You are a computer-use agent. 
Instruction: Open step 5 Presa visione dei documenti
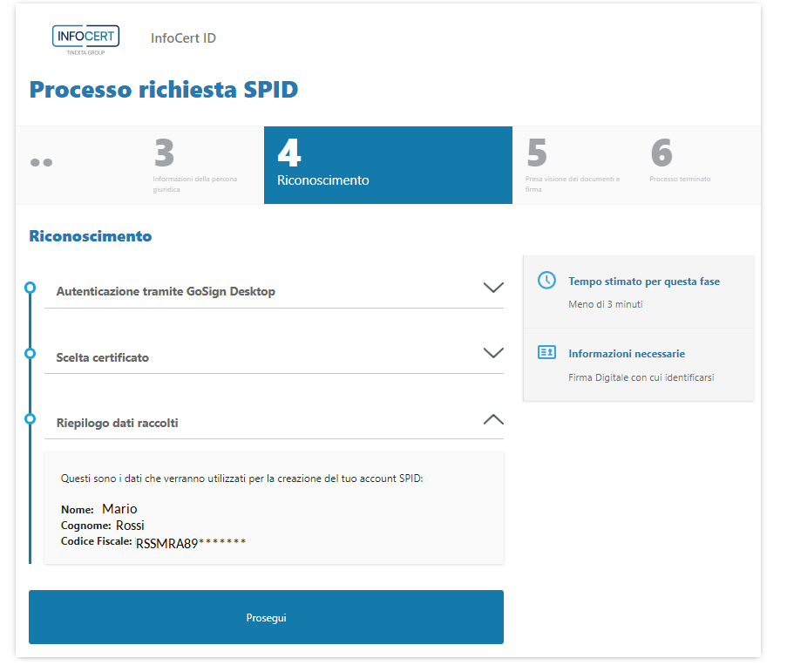pyautogui.click(x=573, y=166)
